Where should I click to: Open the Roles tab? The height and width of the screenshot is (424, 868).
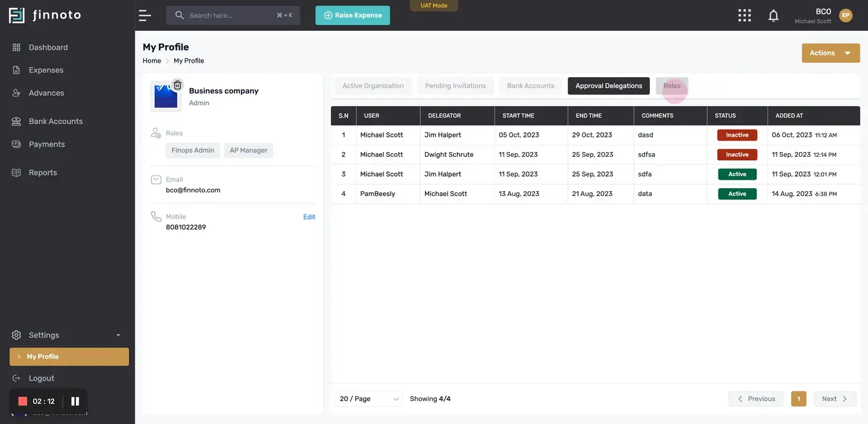[672, 86]
